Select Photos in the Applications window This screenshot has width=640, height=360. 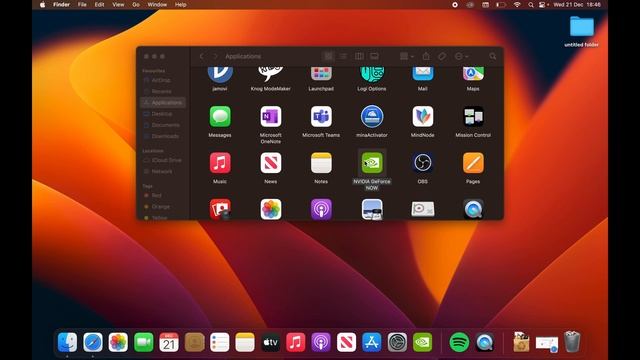[x=271, y=209]
